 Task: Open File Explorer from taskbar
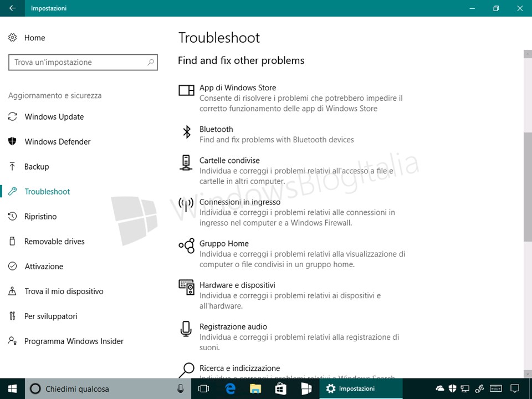(x=255, y=388)
